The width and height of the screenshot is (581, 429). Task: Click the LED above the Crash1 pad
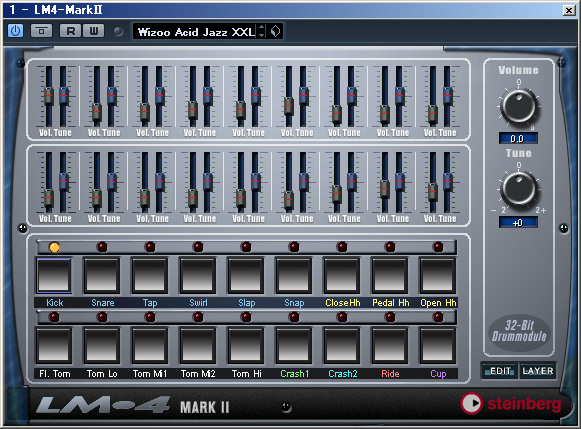coord(294,317)
